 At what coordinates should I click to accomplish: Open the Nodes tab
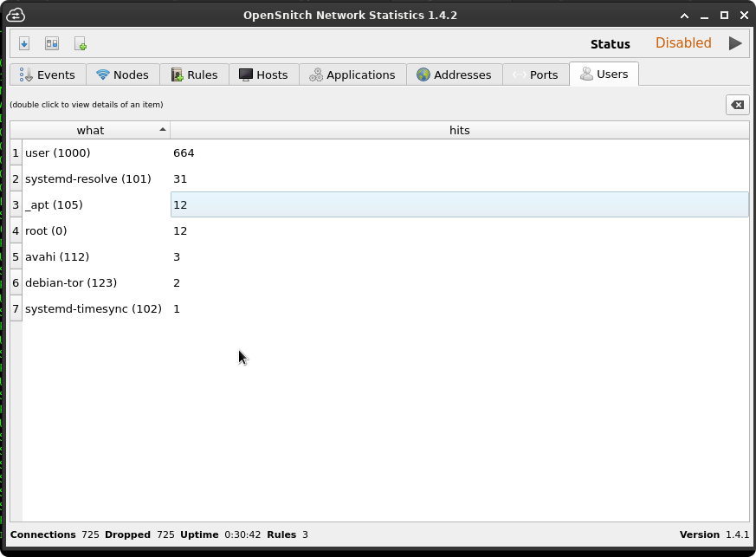[x=122, y=74]
